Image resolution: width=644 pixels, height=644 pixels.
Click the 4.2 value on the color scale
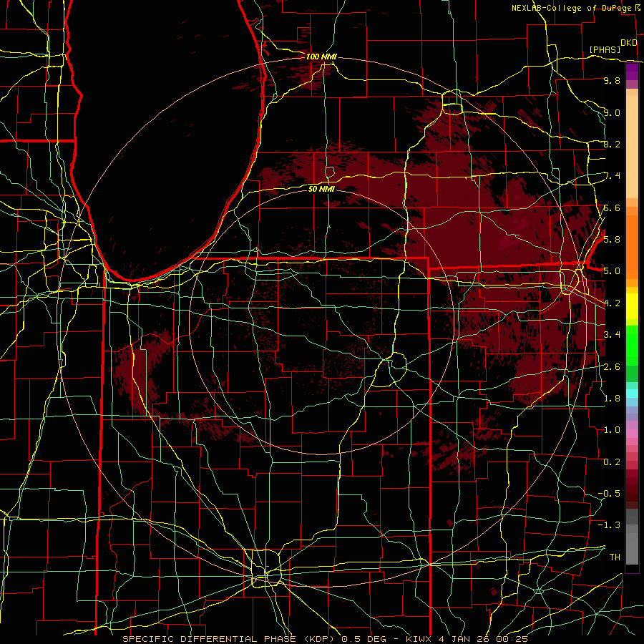tap(612, 303)
